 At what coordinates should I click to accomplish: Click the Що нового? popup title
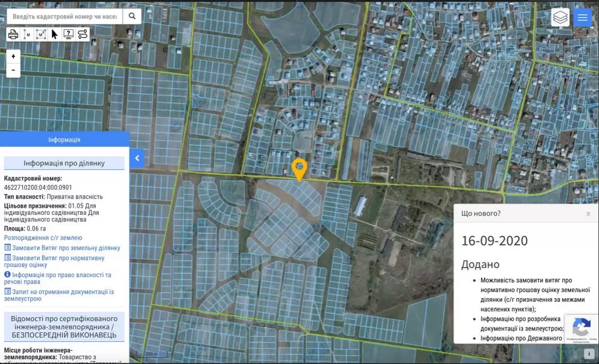(480, 214)
